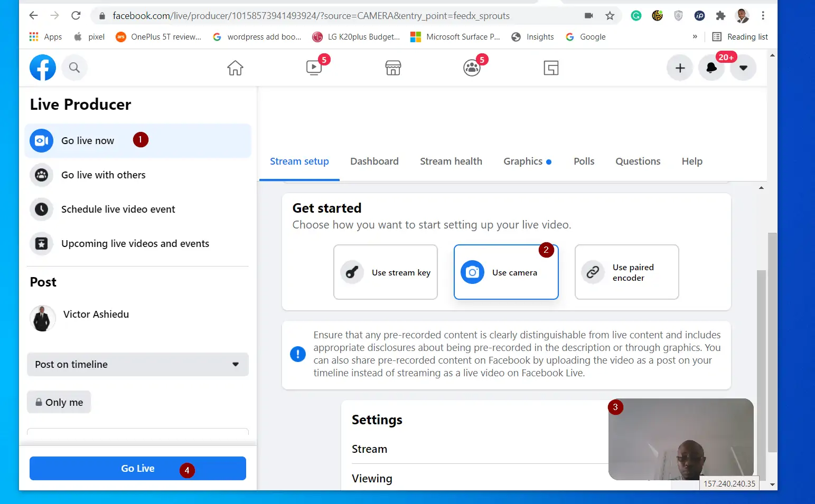Open Chrome profile avatar
815x504 pixels.
pos(742,16)
